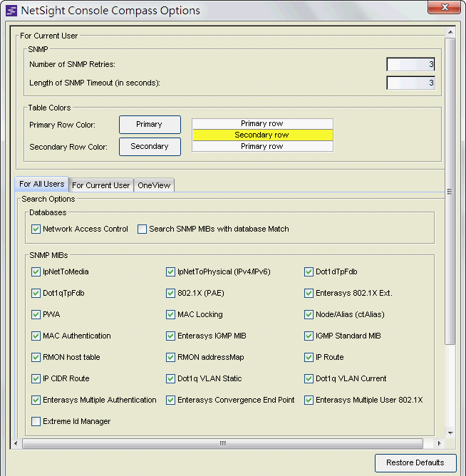
Task: Uncheck Dot1q VLAN Static
Action: (170, 378)
